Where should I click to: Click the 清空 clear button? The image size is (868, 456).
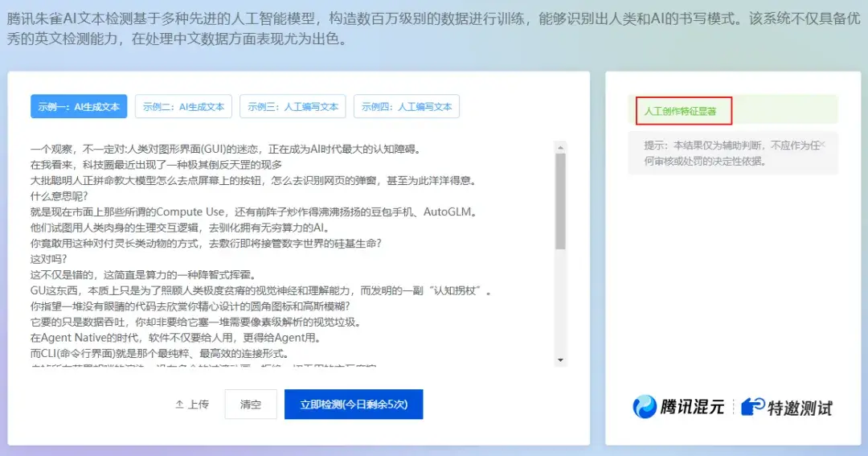pos(251,405)
